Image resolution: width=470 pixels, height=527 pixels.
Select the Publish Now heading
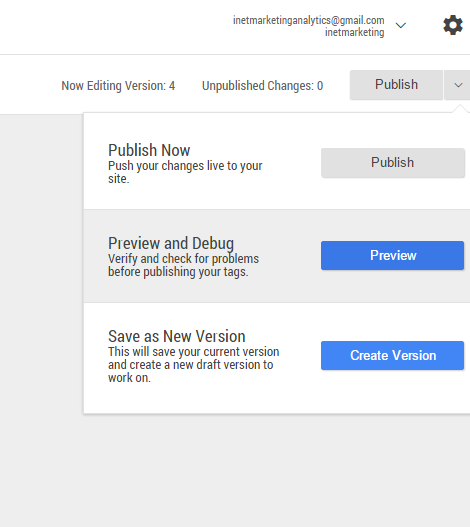(149, 150)
